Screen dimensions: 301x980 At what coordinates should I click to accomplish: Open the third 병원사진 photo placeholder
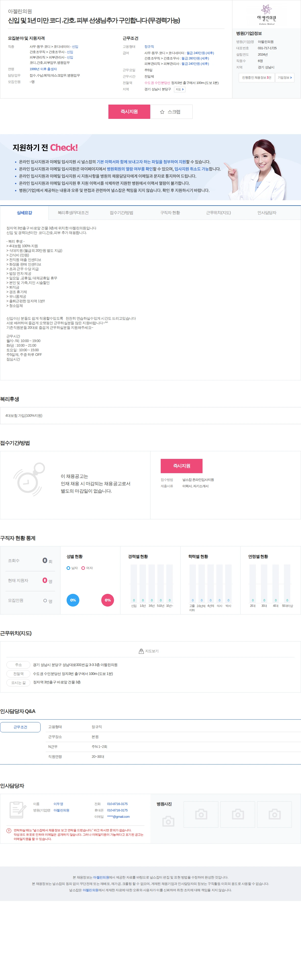coord(274,814)
